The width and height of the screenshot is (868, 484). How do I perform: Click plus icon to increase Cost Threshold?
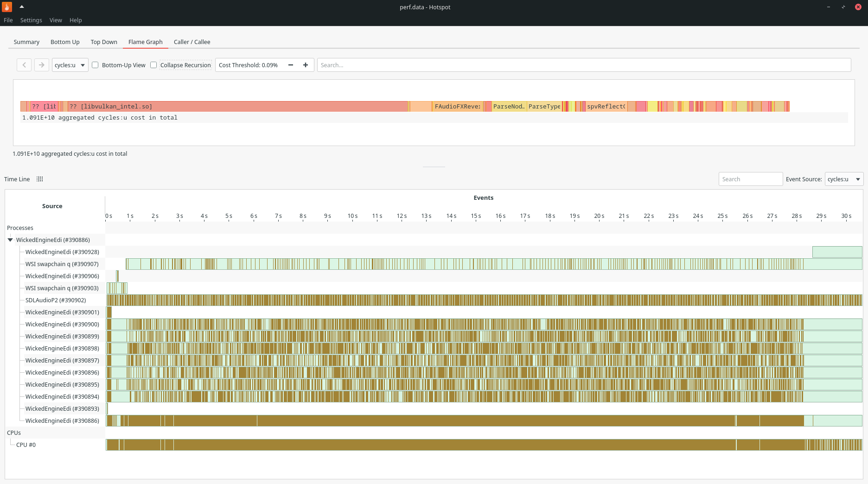pos(305,65)
